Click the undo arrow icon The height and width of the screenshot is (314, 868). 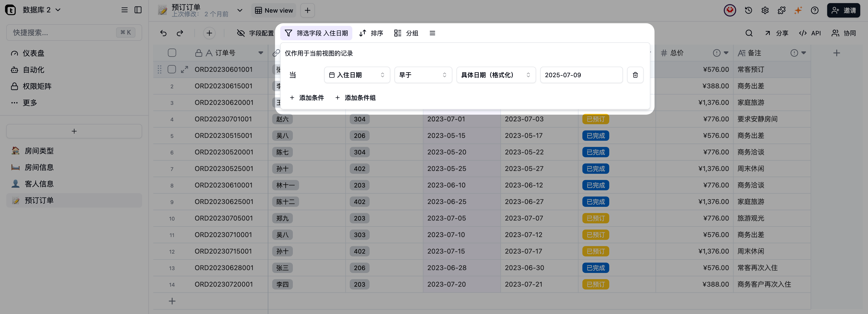(x=163, y=33)
